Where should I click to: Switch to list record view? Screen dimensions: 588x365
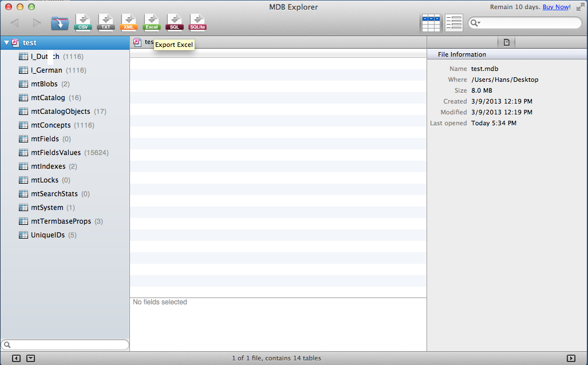tap(453, 23)
